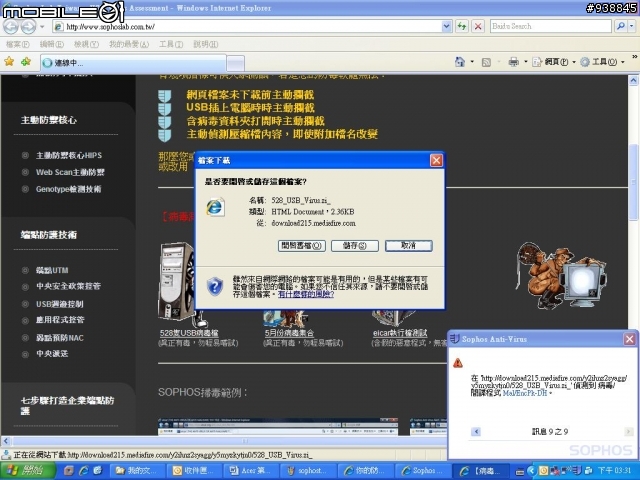Open the search provider dropdown arrow

(x=631, y=26)
